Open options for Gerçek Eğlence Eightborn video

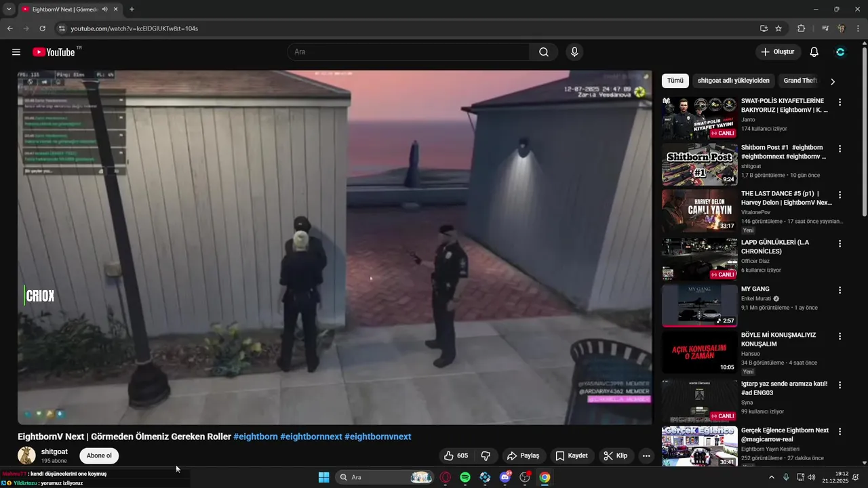click(x=840, y=431)
